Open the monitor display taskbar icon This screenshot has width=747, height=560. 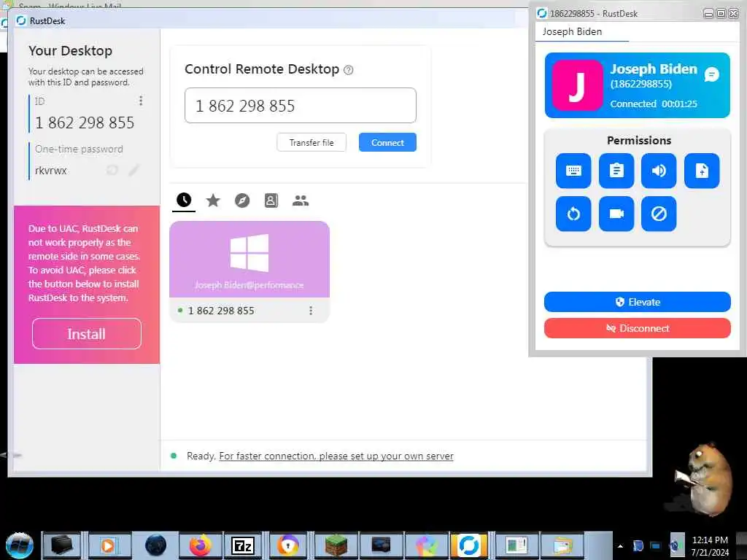pos(381,545)
